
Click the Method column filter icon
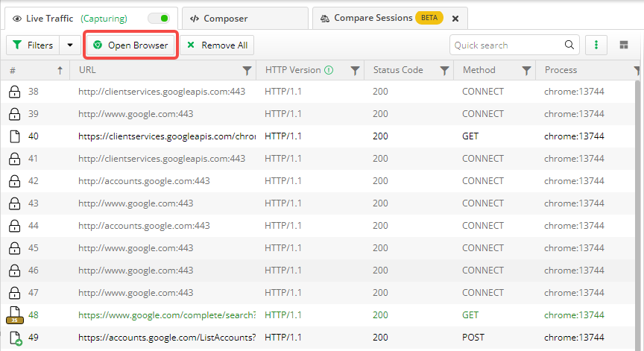[526, 71]
